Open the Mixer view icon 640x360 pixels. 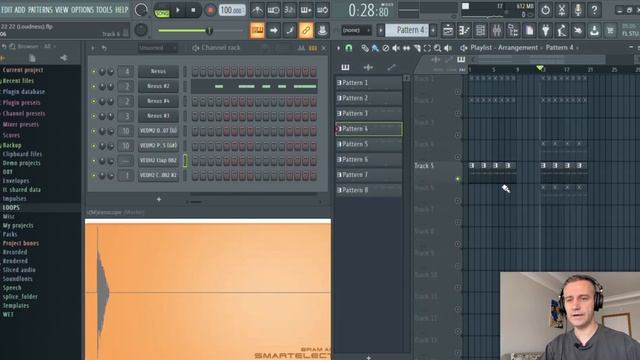(x=497, y=30)
